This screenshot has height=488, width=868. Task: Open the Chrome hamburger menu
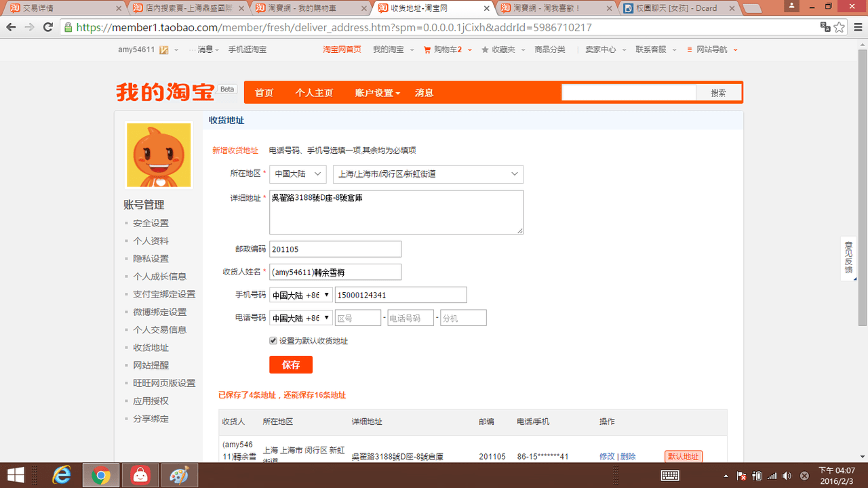click(x=857, y=27)
